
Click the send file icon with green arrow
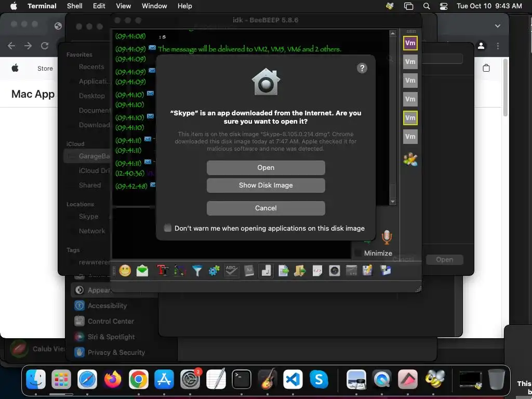click(283, 270)
